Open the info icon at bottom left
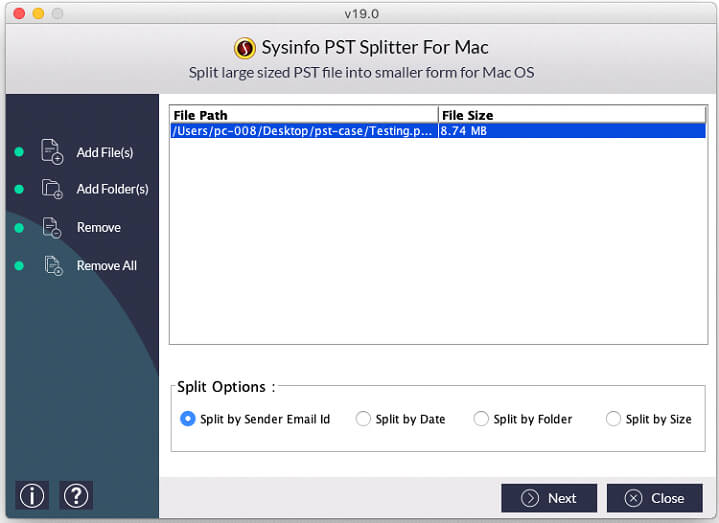The width and height of the screenshot is (719, 523). pos(32,495)
